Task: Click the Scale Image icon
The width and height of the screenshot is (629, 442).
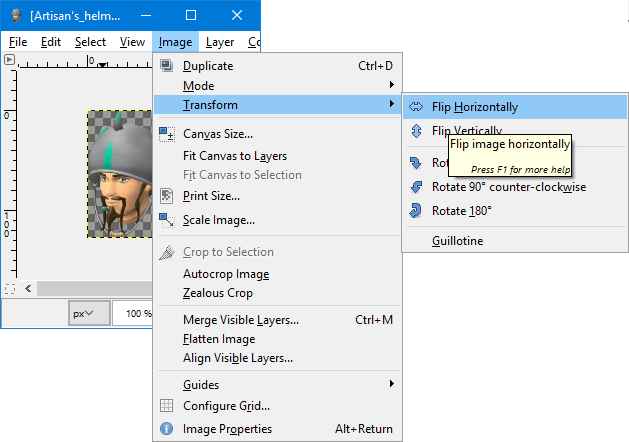Action: pos(167,220)
